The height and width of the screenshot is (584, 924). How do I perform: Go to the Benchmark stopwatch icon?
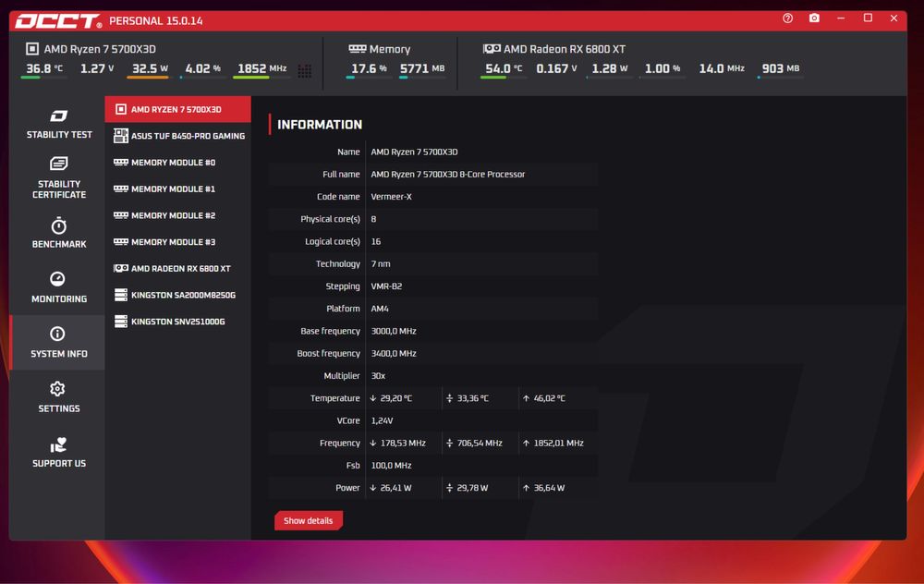[x=58, y=225]
